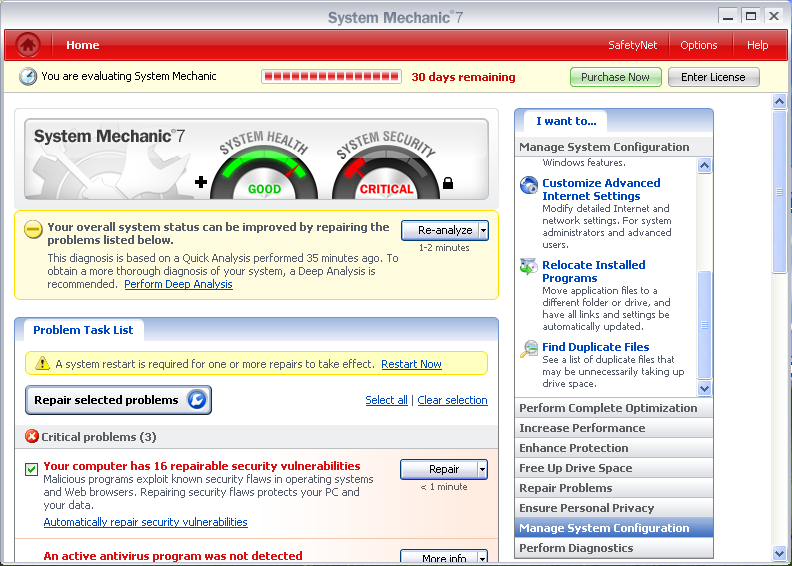Collapse the selected Manage System Configuration bar
Viewport: 792px width, 566px height.
coord(614,528)
